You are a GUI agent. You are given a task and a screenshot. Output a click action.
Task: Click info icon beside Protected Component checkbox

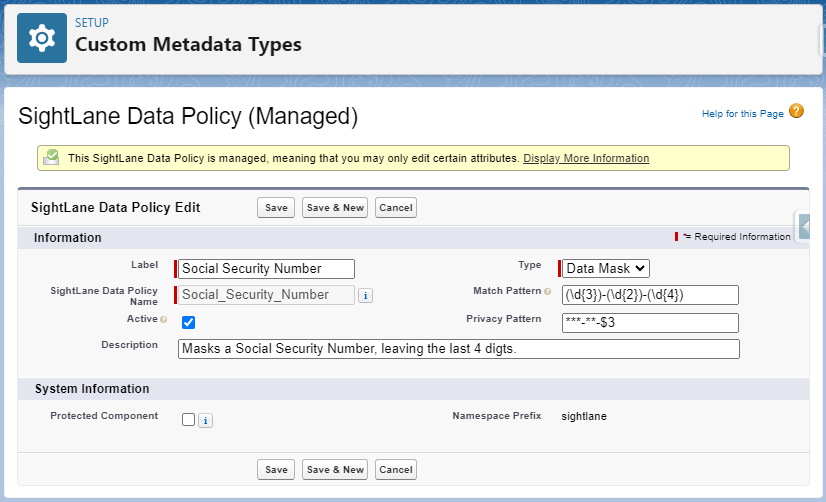(x=205, y=420)
